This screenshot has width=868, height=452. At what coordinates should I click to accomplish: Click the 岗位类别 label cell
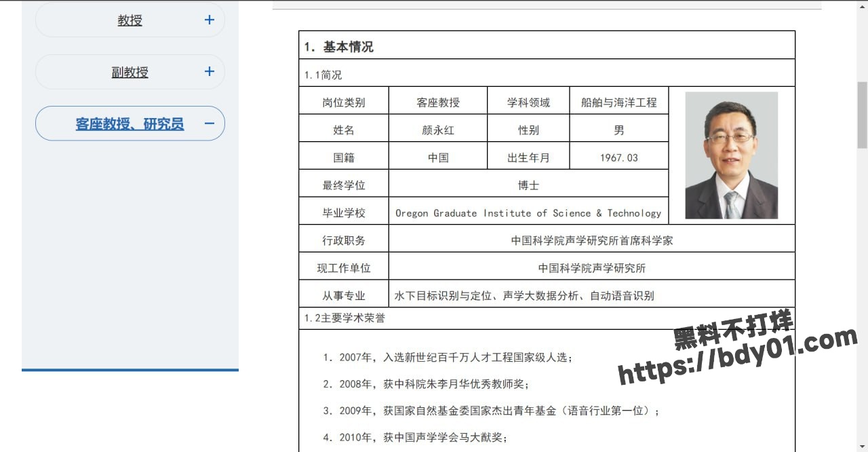point(344,100)
